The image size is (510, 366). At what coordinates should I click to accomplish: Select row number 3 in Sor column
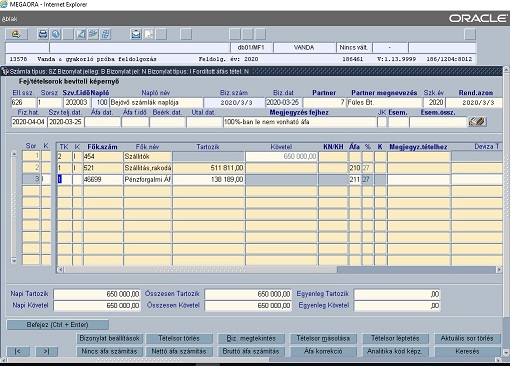tap(31, 179)
